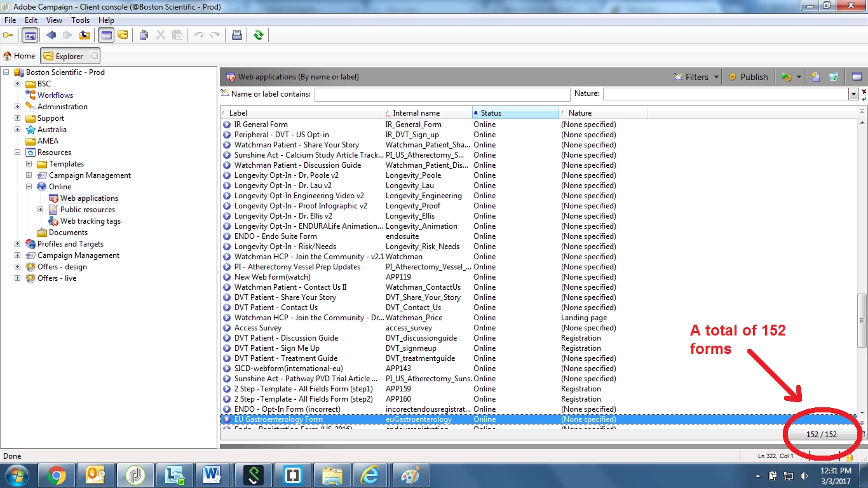Image resolution: width=868 pixels, height=488 pixels.
Task: Expand the Support folder
Action: pos(17,118)
